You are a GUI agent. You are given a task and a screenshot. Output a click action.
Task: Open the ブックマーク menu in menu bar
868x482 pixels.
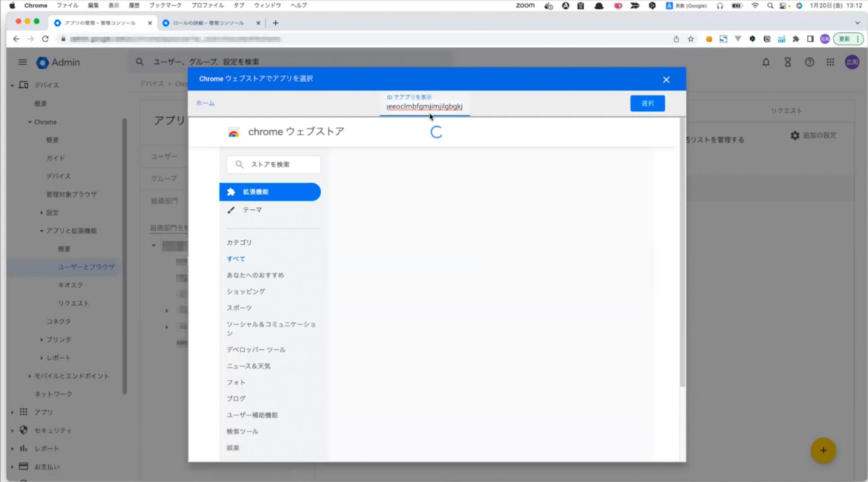pyautogui.click(x=165, y=5)
